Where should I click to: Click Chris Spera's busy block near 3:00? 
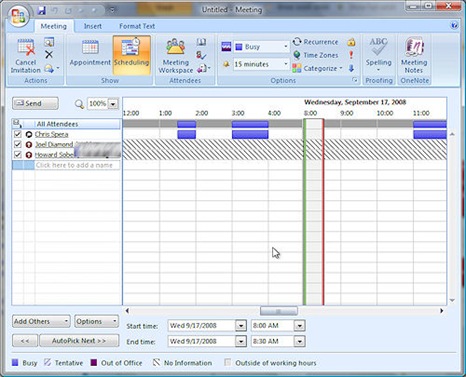250,134
